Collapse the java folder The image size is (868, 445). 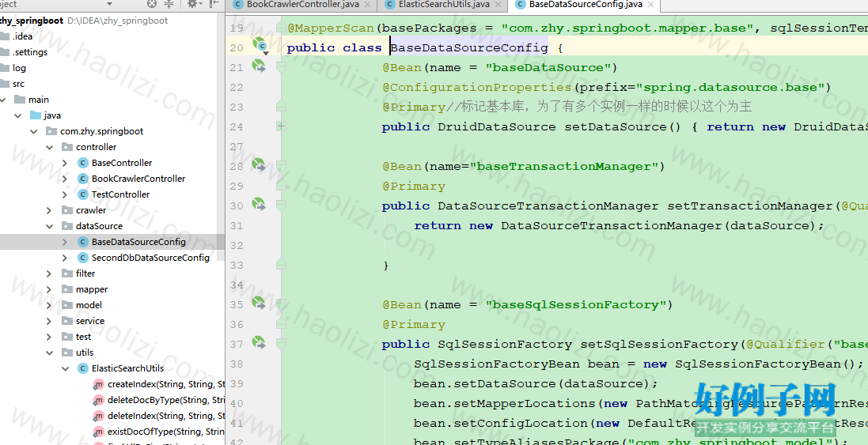(x=19, y=115)
